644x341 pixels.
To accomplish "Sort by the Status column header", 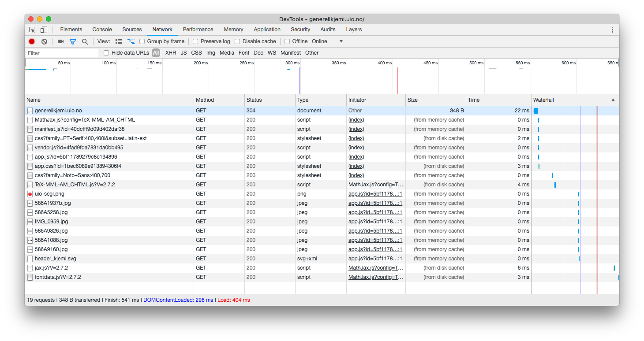I will pyautogui.click(x=270, y=100).
